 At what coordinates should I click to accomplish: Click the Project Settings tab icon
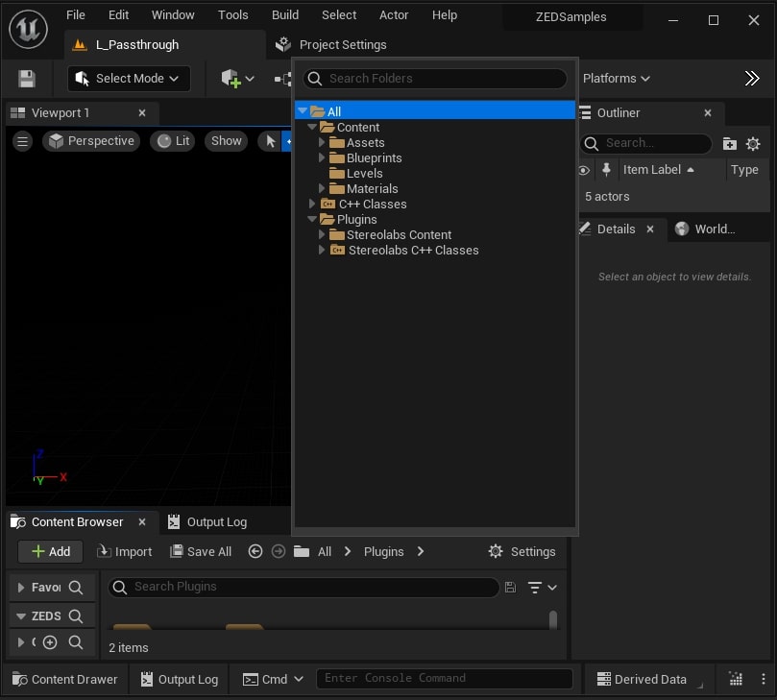[283, 44]
